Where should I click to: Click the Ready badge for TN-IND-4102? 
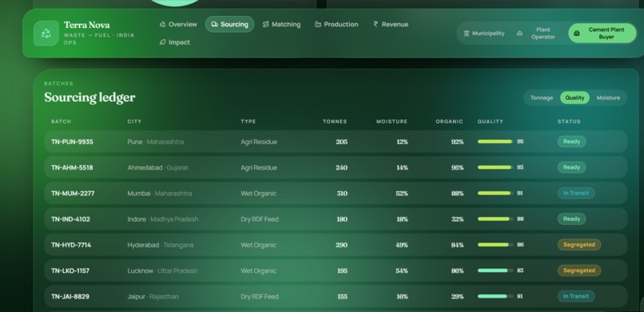571,219
